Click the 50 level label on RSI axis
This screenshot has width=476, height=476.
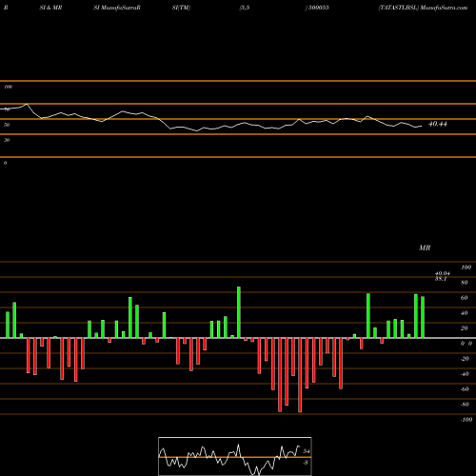[7, 125]
